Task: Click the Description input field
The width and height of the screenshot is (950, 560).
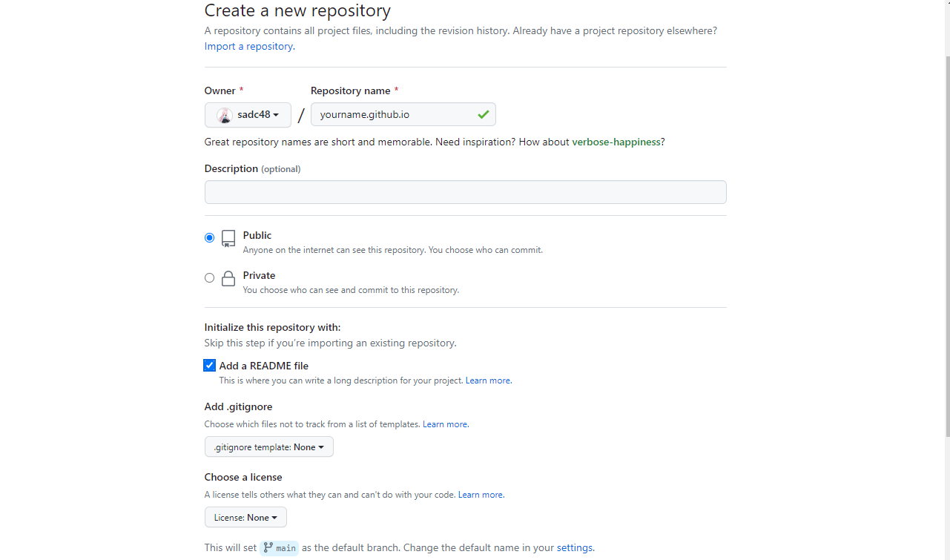Action: point(465,192)
